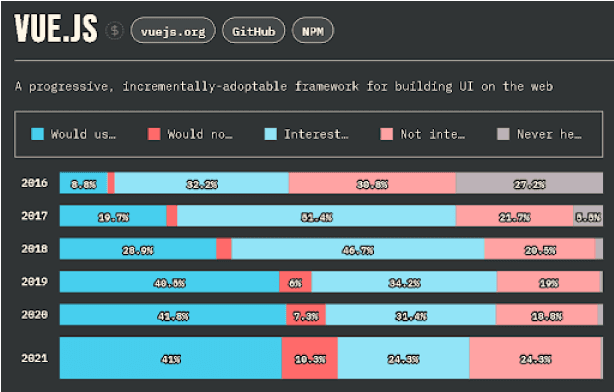This screenshot has width=614, height=392.
Task: Click the 'Would use' legend color swatch
Action: click(37, 134)
